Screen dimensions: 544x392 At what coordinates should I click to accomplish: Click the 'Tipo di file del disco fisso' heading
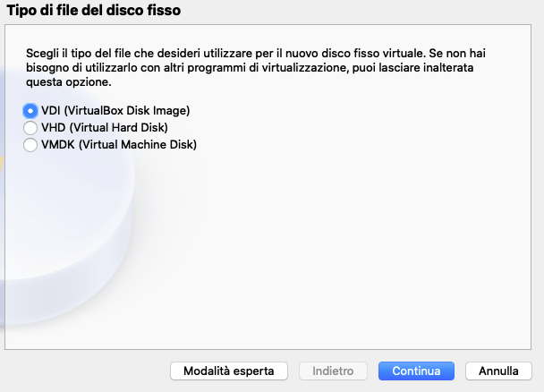coord(94,10)
